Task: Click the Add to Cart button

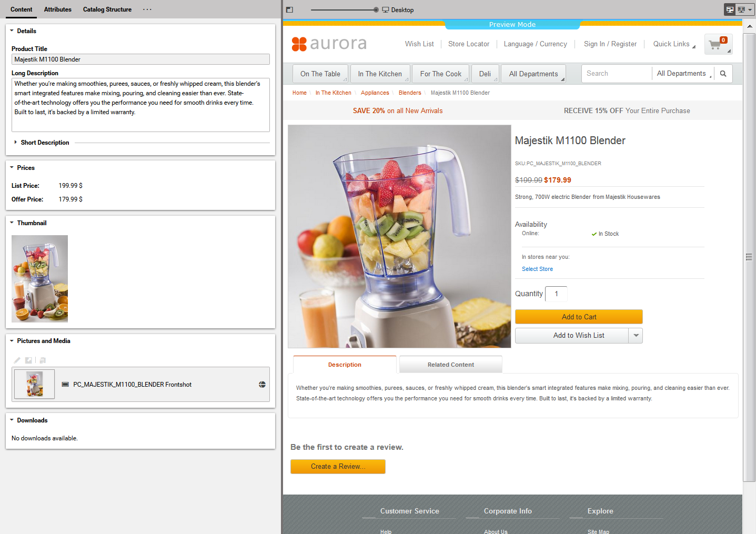Action: (x=579, y=317)
